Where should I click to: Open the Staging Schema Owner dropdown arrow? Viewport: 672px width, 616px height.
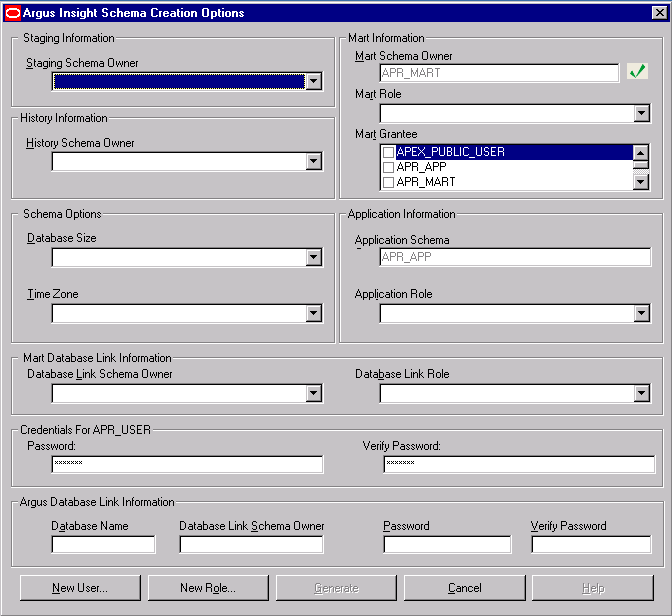(x=314, y=81)
